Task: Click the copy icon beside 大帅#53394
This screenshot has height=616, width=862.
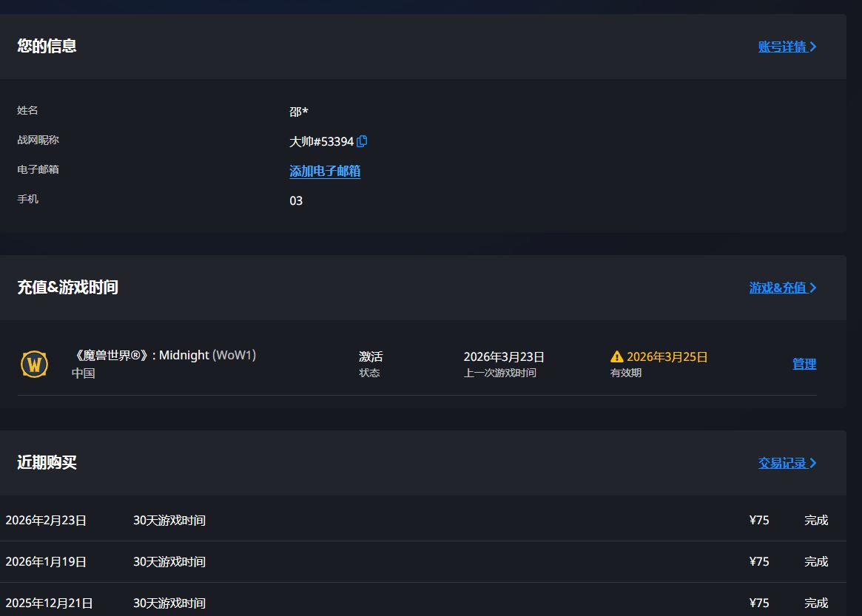Action: [x=362, y=141]
